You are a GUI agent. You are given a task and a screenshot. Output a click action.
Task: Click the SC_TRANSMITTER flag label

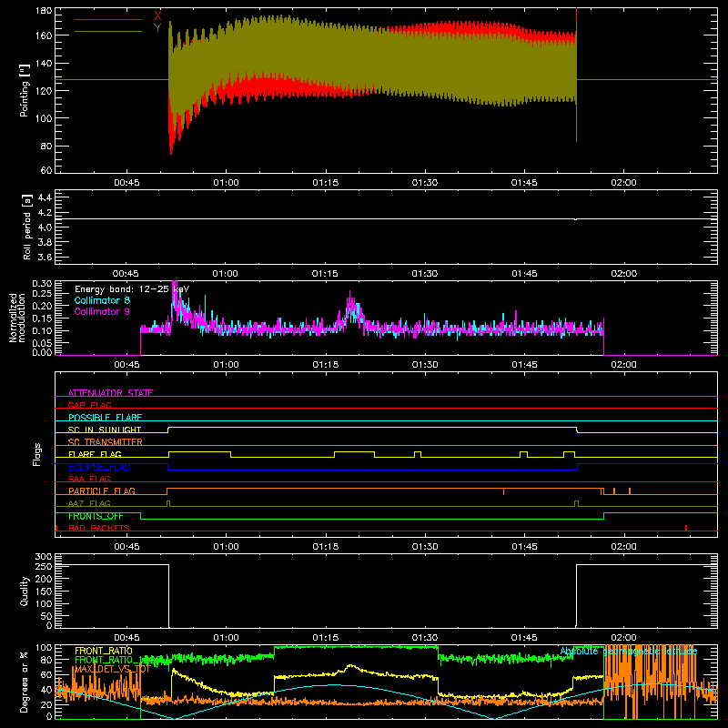tap(105, 441)
